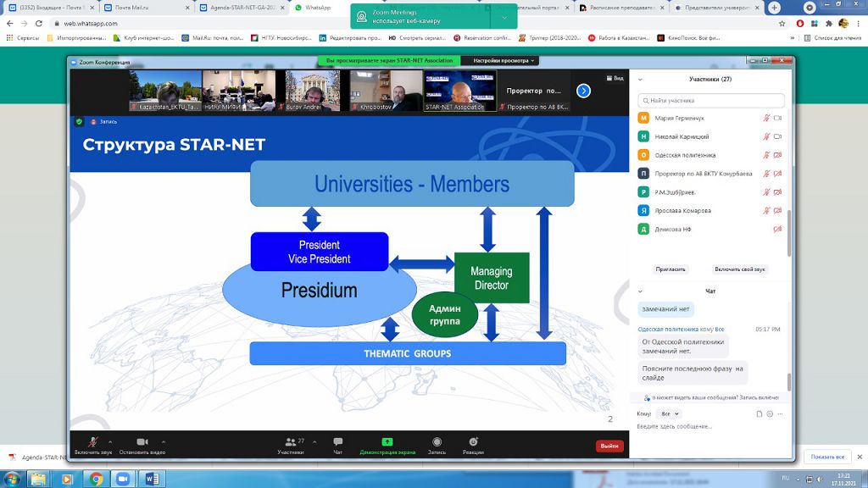Collapse the Participants panel chevron

[641, 80]
